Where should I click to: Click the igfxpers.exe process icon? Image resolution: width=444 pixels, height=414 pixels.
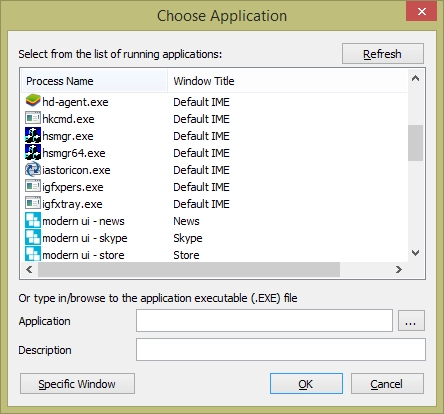tap(33, 186)
